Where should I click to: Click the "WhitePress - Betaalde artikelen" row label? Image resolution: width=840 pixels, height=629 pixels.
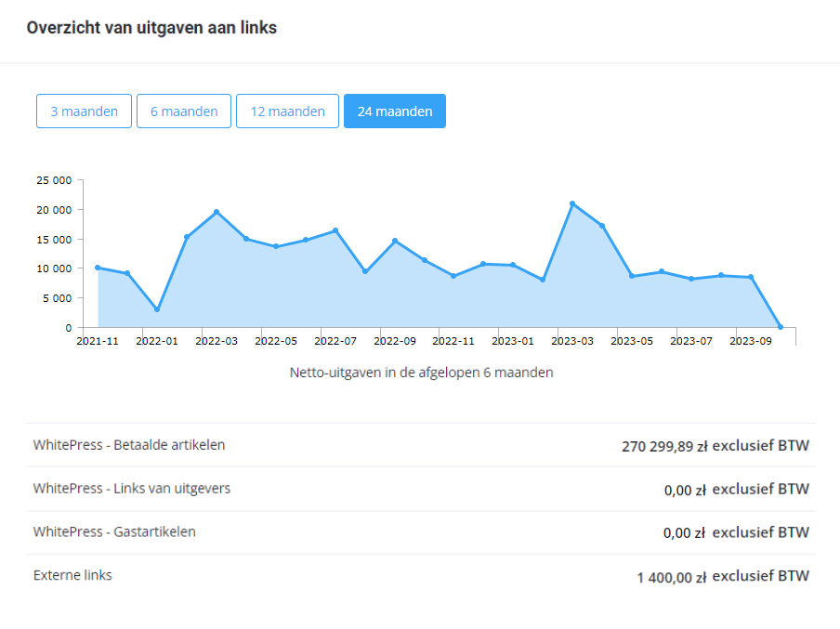pyautogui.click(x=129, y=445)
